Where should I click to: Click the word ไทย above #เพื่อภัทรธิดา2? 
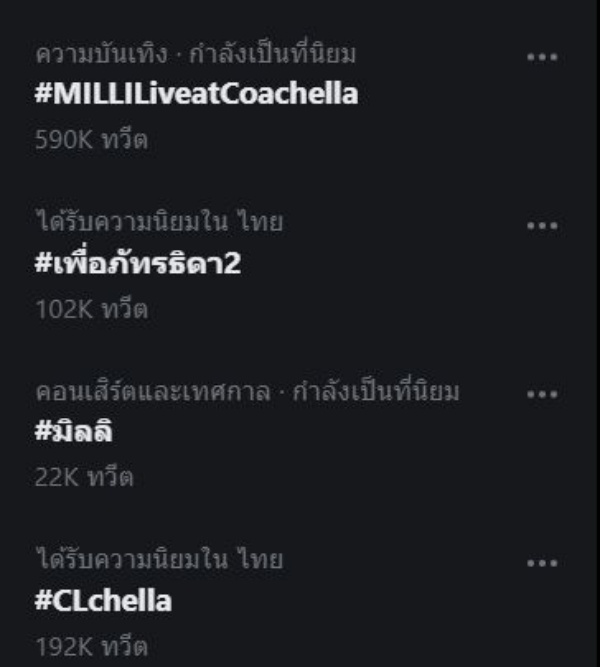coord(260,222)
